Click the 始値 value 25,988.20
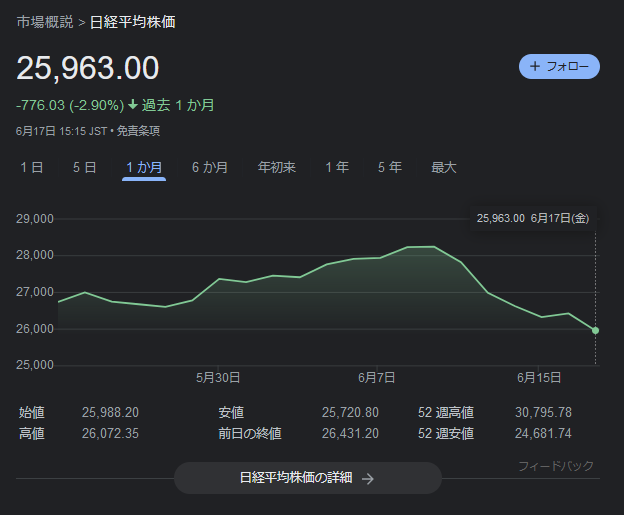 110,412
